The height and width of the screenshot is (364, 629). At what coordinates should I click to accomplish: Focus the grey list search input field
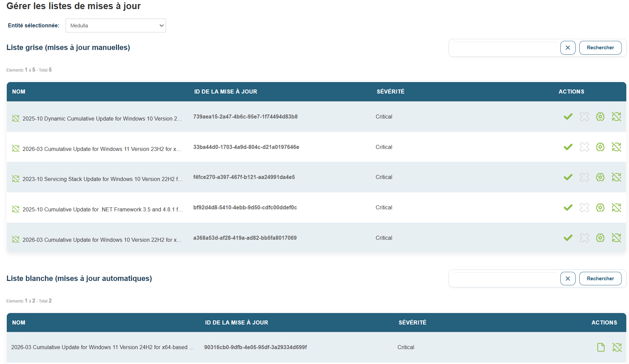click(505, 48)
